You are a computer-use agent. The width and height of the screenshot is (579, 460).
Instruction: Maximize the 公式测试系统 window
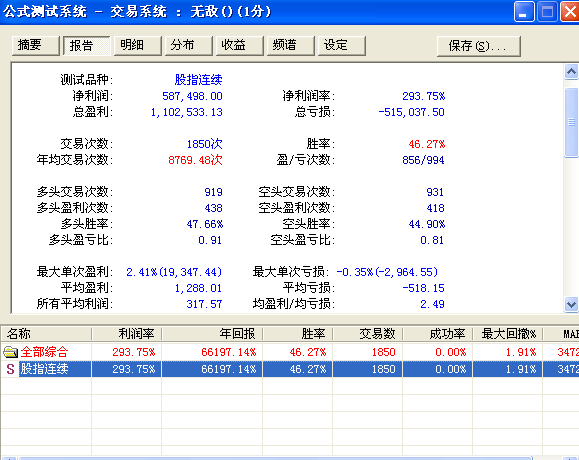point(547,11)
